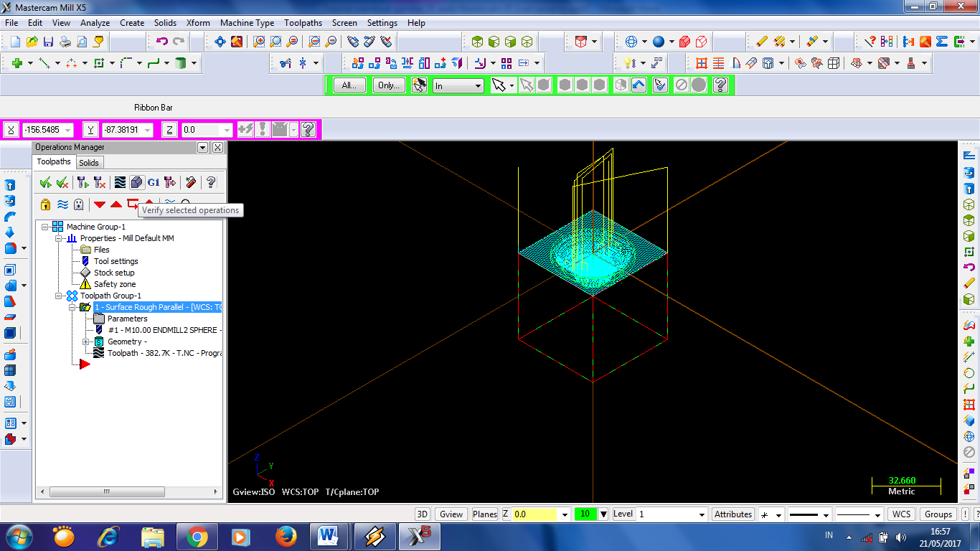Open the Machine Type menu

click(x=247, y=23)
